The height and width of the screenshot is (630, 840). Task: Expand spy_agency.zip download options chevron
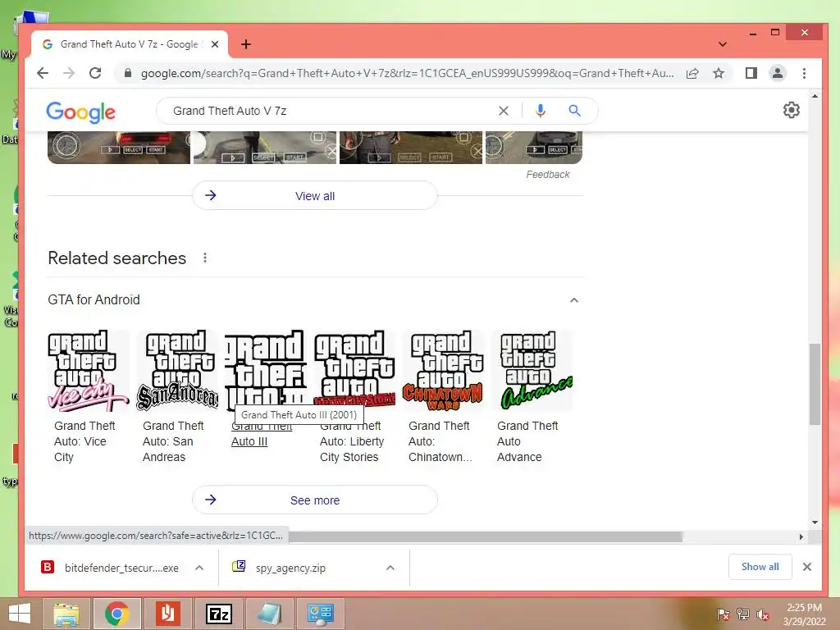coord(390,568)
